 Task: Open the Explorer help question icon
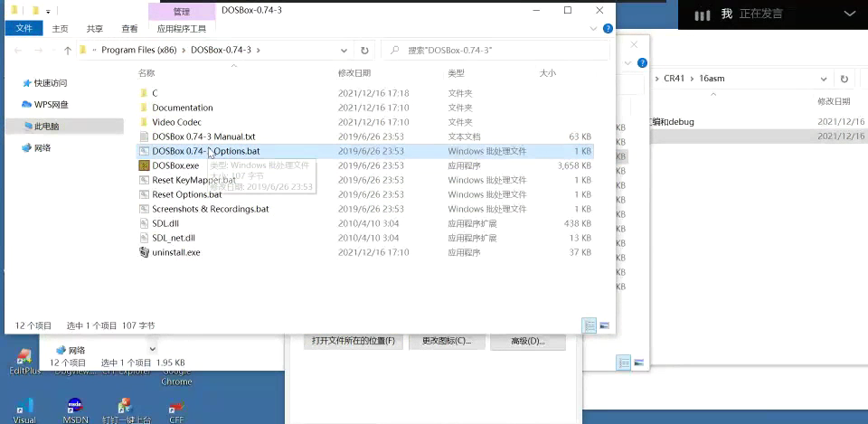pyautogui.click(x=608, y=29)
